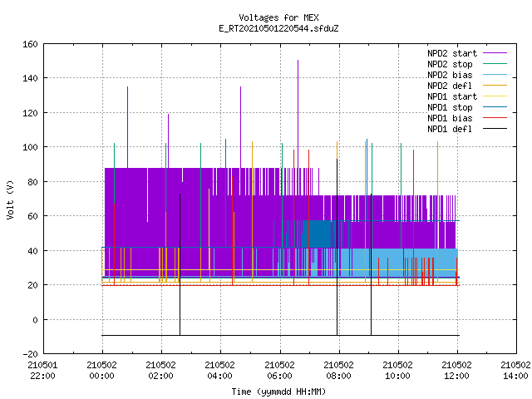Click the '210502 02:00' x-axis tick label
Image resolution: width=532 pixels, height=399 pixels.
click(160, 371)
